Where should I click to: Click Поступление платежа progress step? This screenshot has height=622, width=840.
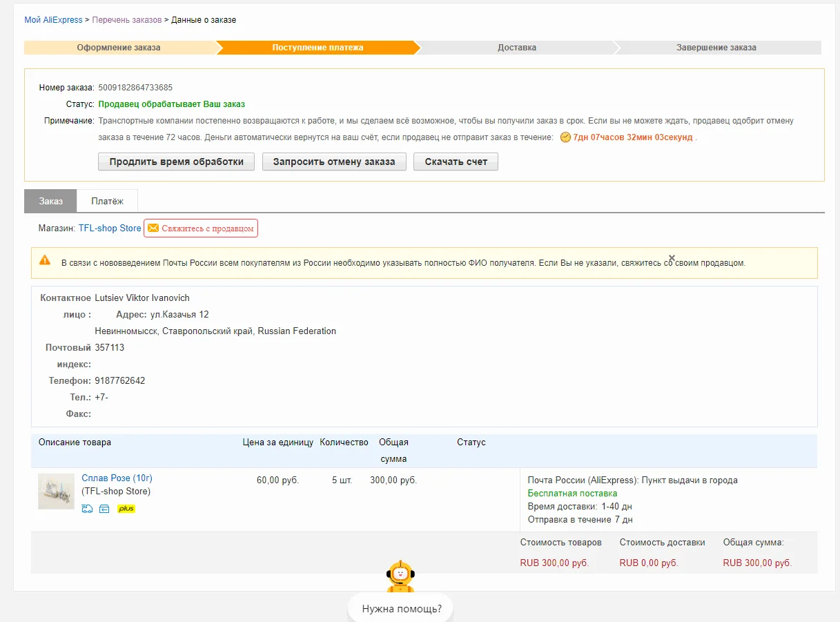(x=318, y=48)
